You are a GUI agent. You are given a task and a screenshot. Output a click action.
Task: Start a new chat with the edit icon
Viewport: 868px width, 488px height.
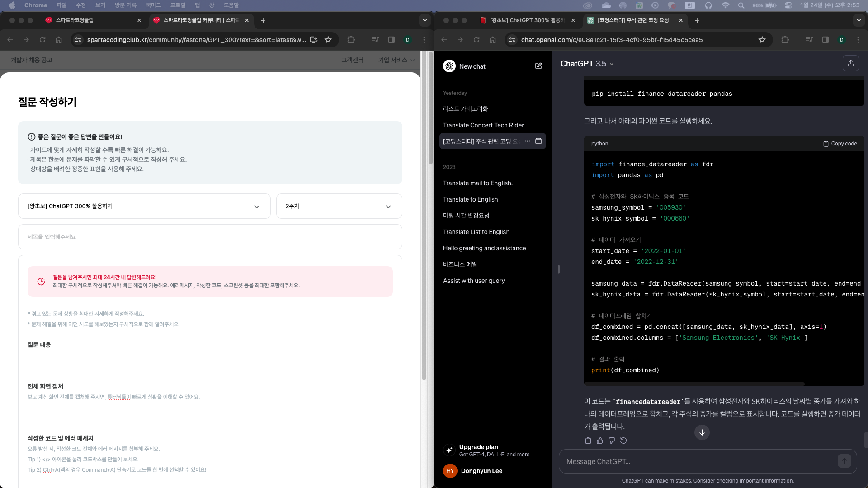538,66
